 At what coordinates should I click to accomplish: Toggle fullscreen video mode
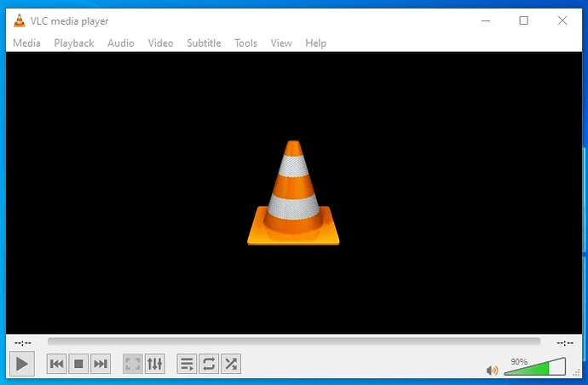(x=133, y=364)
